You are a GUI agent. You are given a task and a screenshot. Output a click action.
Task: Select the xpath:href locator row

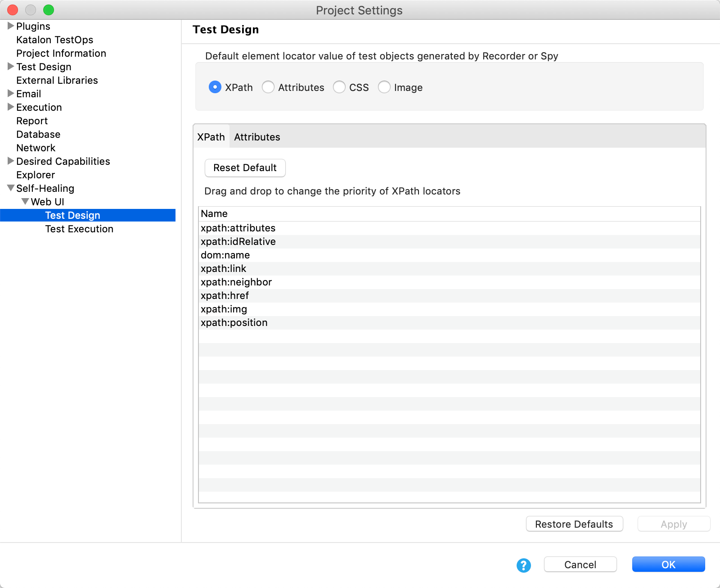coord(225,295)
